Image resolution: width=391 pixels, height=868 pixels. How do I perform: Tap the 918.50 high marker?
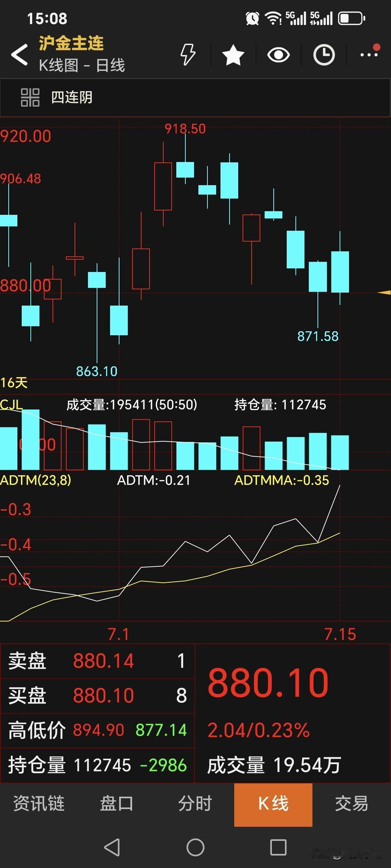pyautogui.click(x=185, y=129)
